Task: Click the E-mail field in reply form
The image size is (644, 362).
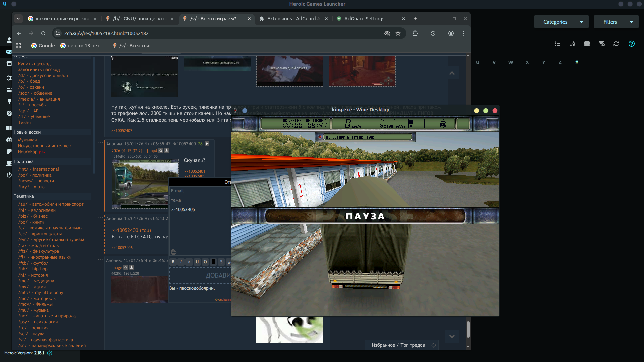Action: pos(200,191)
